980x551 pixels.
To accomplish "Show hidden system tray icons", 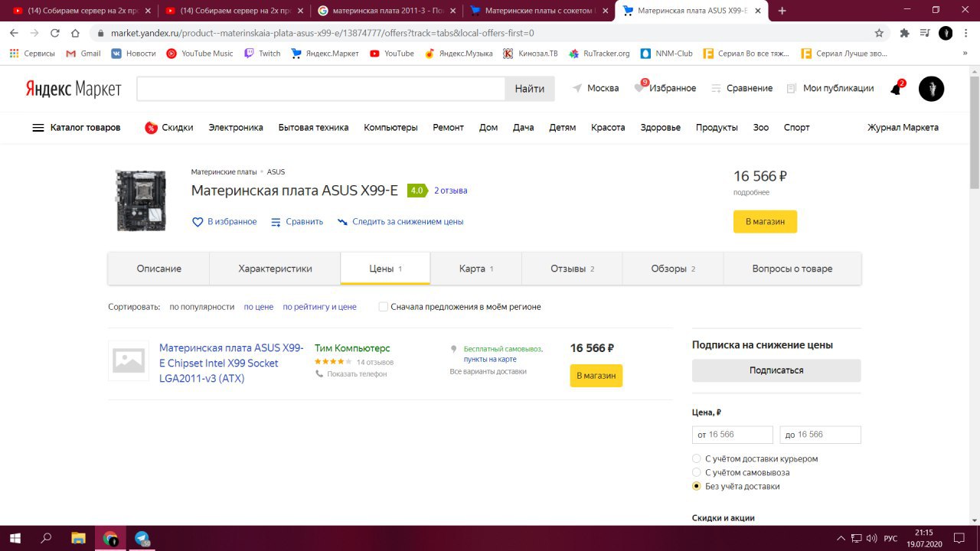I will (841, 538).
